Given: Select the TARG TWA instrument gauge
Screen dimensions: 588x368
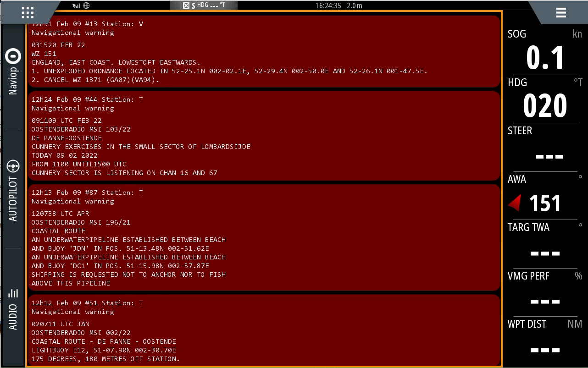Looking at the screenshot, I should click(544, 244).
